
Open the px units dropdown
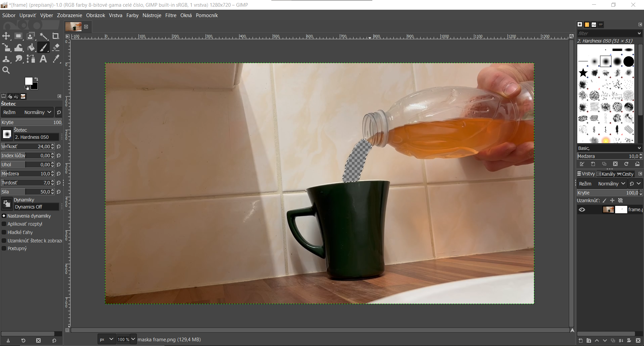(x=106, y=339)
